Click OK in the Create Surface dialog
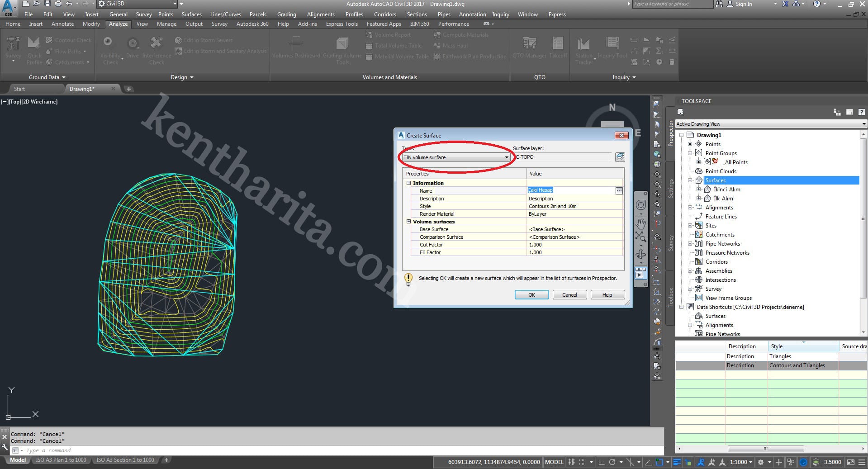 coord(531,295)
